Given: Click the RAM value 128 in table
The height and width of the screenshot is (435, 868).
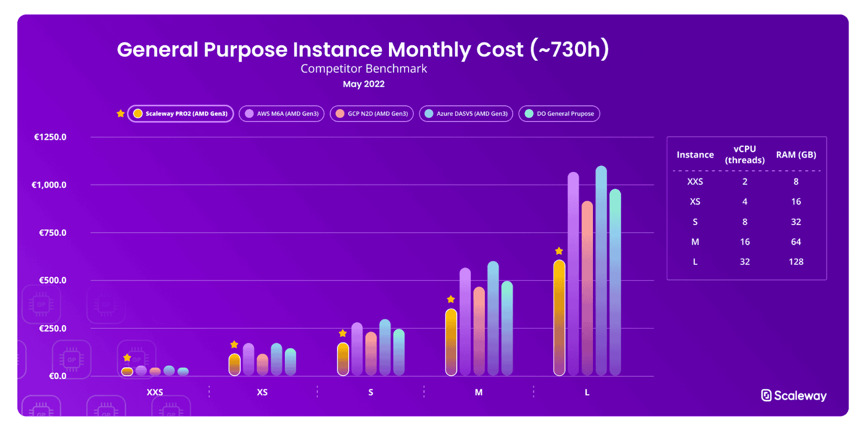Looking at the screenshot, I should [796, 261].
